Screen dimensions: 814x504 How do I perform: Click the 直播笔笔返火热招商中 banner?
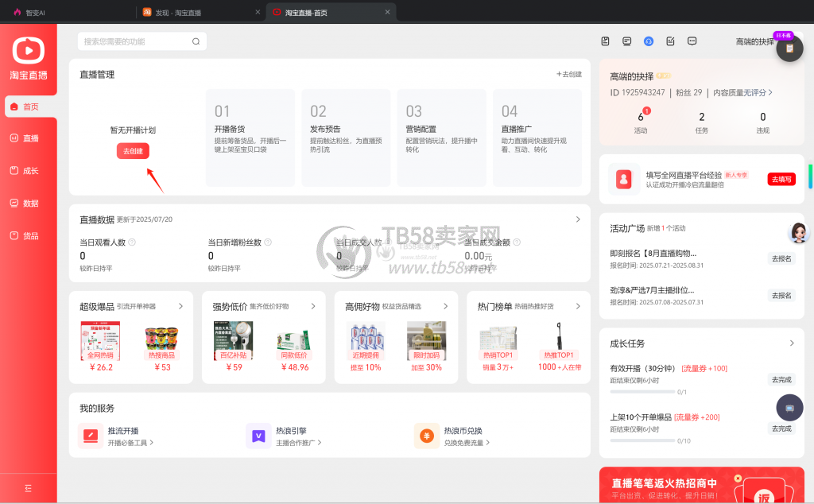pyautogui.click(x=701, y=485)
